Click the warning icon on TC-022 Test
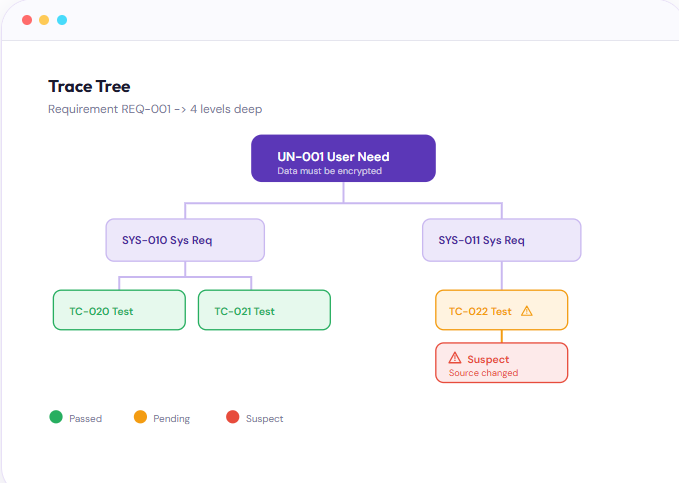 tap(527, 311)
